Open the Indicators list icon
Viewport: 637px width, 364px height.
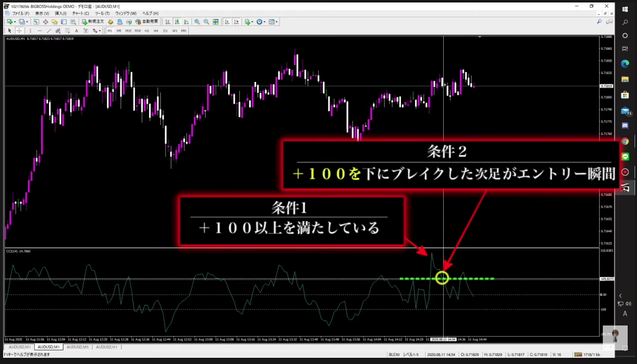coord(247,22)
